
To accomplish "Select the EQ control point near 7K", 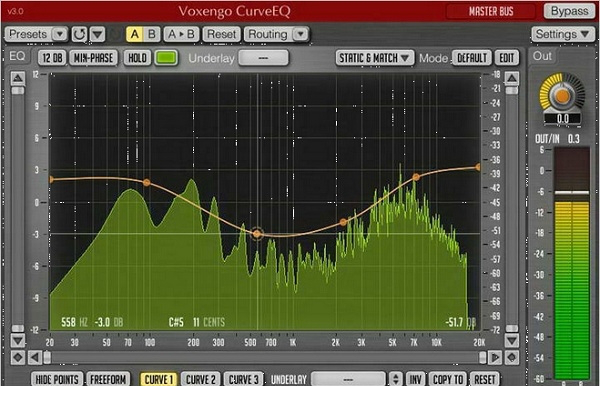I will click(416, 177).
